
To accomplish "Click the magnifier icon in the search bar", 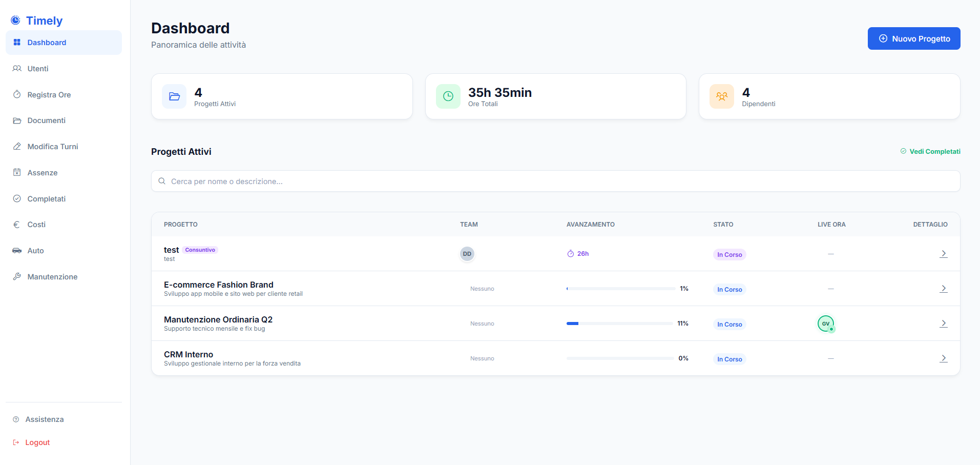I will 162,181.
